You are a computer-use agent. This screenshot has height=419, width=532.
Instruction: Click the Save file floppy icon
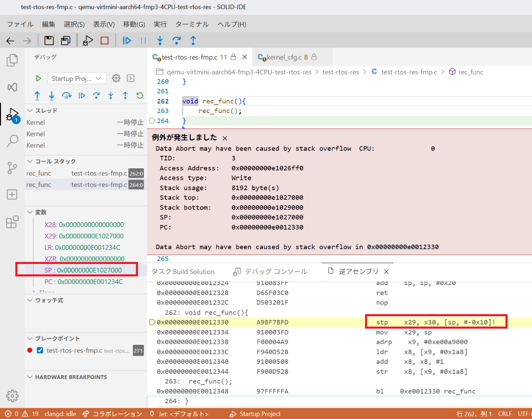49,41
